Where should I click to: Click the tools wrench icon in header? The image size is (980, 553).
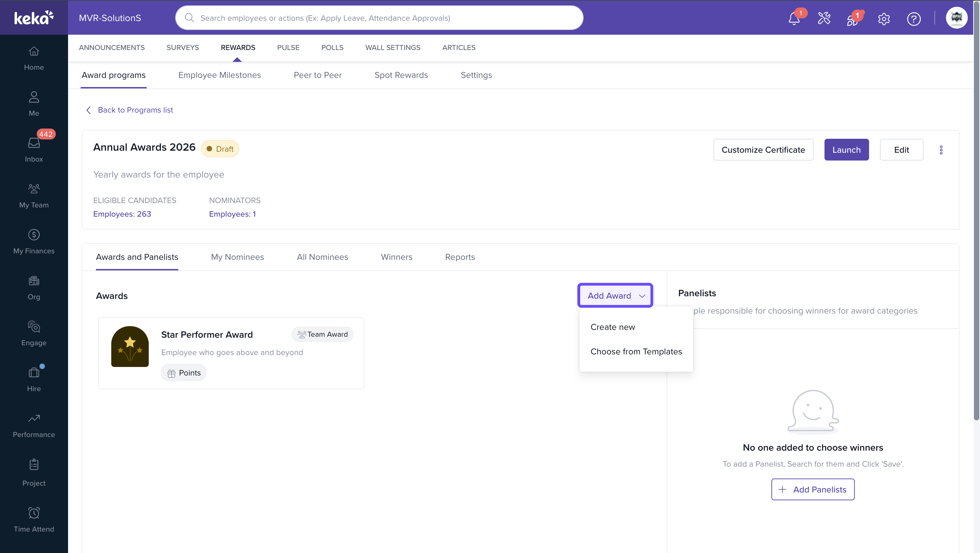(x=823, y=18)
